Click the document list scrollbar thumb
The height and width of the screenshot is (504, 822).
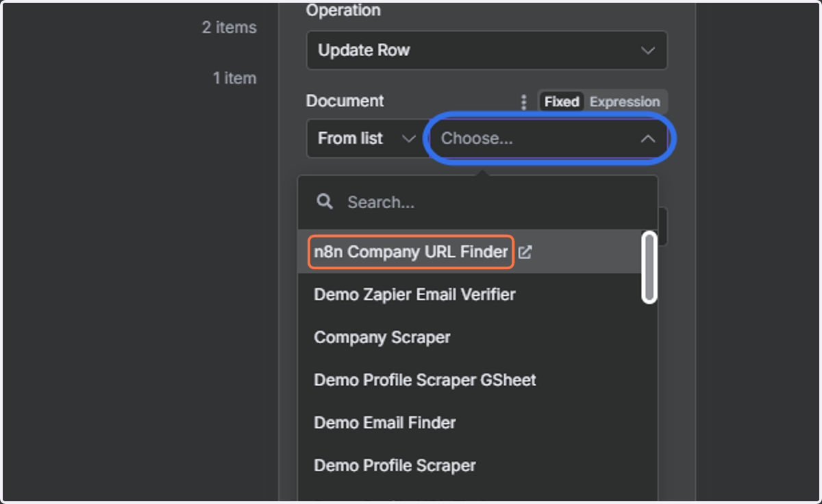point(649,267)
